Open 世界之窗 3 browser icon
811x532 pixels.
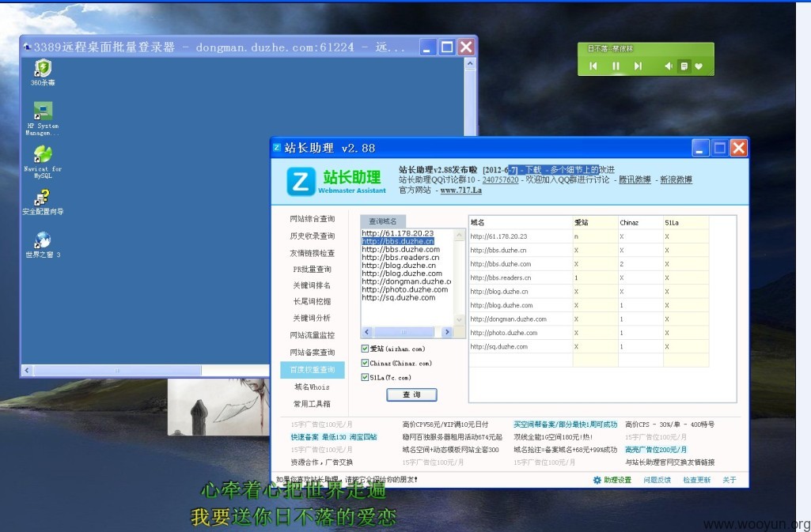(x=43, y=245)
